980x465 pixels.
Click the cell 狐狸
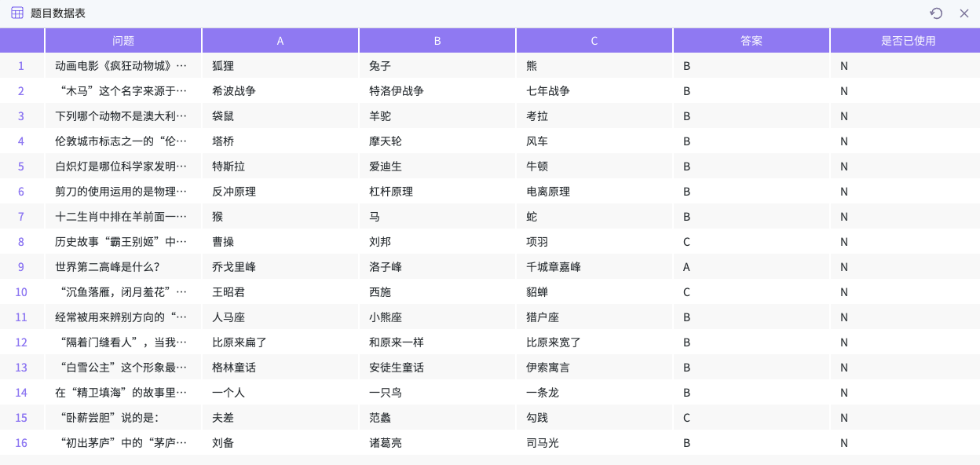click(x=280, y=66)
